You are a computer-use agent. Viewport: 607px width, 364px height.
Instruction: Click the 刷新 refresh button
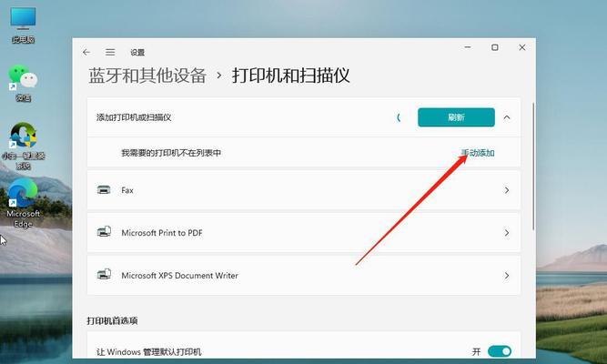[x=456, y=117]
